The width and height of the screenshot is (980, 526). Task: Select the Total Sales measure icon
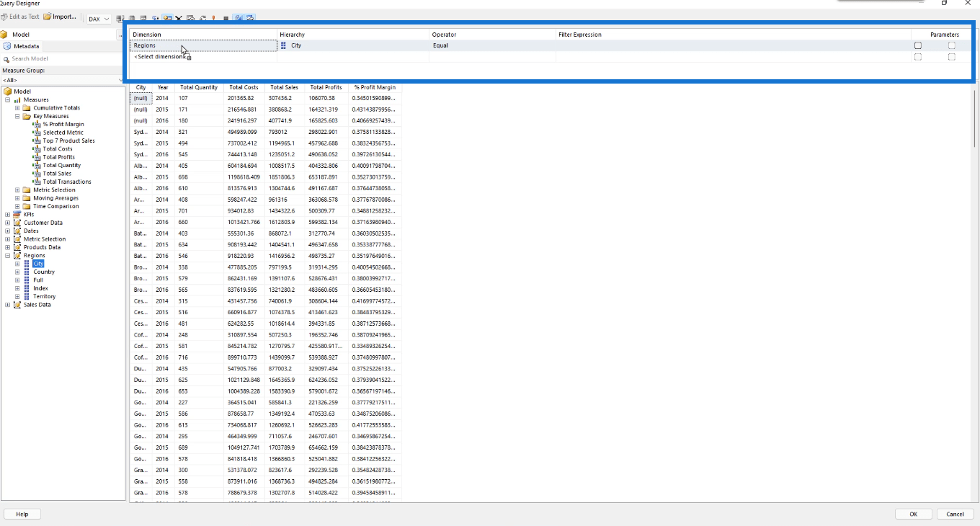pos(37,174)
